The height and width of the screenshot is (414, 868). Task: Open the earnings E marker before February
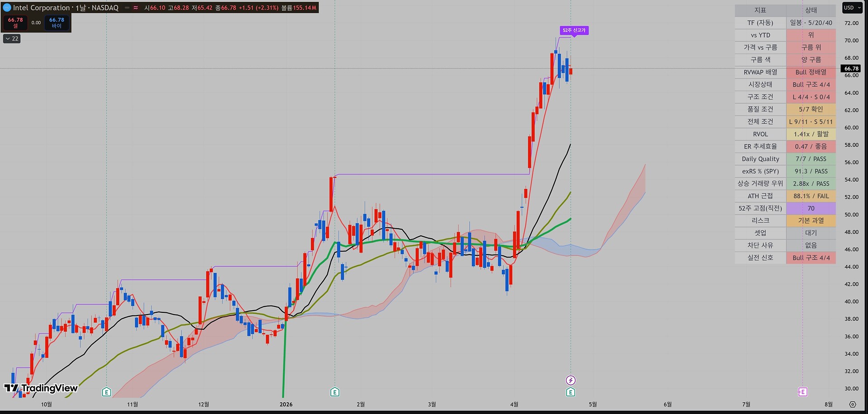[x=335, y=392]
